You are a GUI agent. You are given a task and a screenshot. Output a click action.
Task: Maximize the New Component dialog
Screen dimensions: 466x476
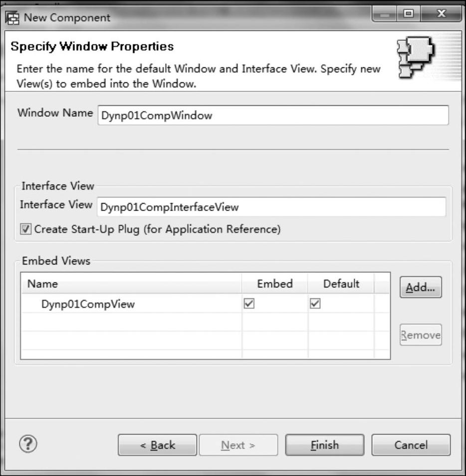coord(409,14)
